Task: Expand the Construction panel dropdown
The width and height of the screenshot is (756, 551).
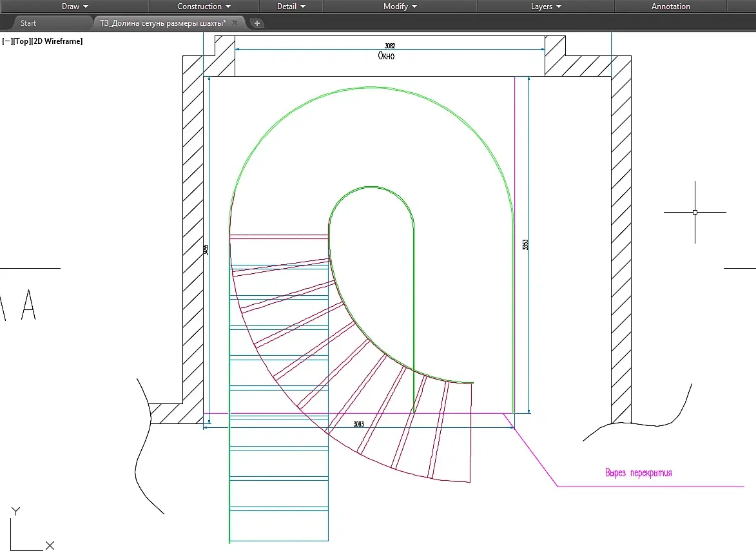Action: click(x=204, y=6)
